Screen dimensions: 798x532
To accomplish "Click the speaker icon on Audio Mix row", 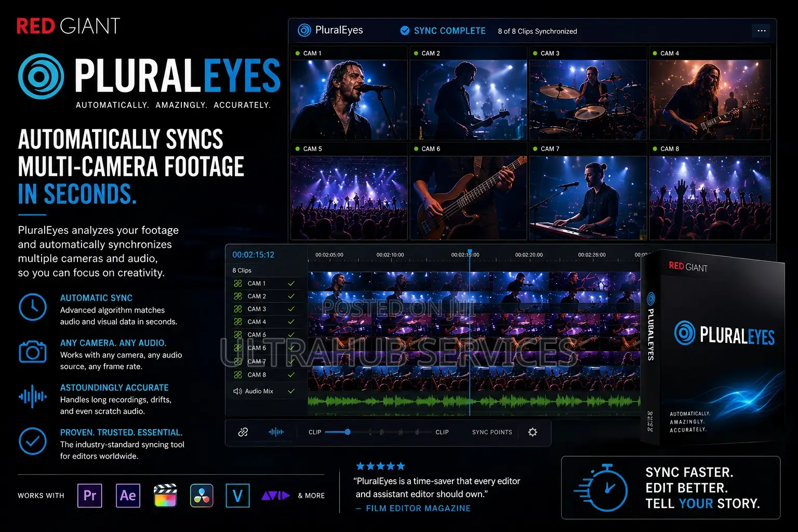I will (x=237, y=391).
